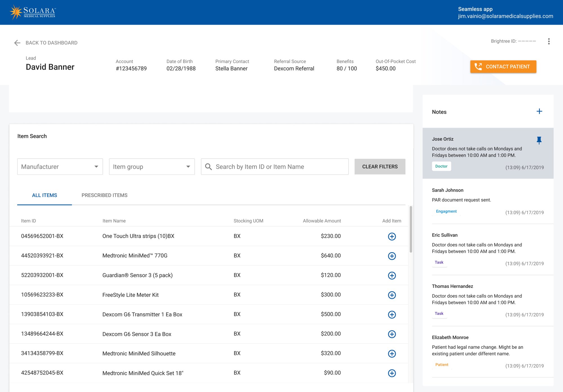Image resolution: width=563 pixels, height=392 pixels.
Task: Click the back arrow icon
Action: pos(17,43)
